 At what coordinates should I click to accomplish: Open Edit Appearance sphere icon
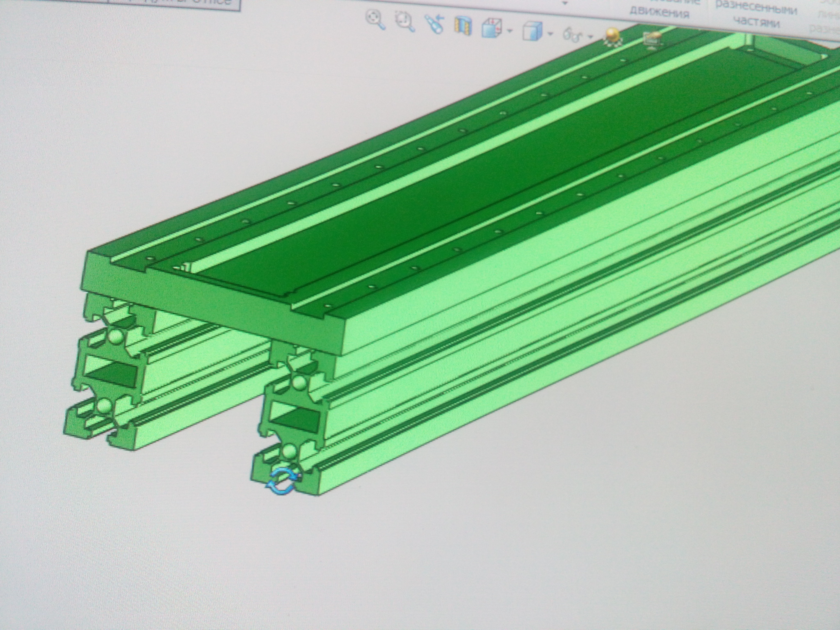(x=613, y=36)
